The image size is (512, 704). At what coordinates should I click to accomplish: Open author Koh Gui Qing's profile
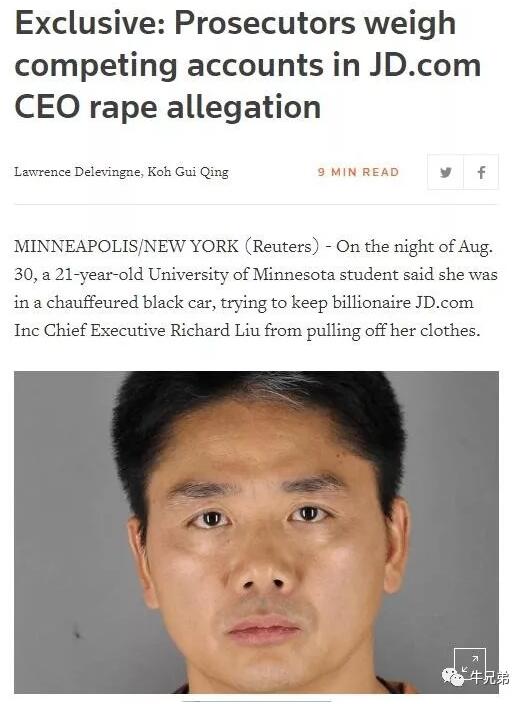(188, 172)
